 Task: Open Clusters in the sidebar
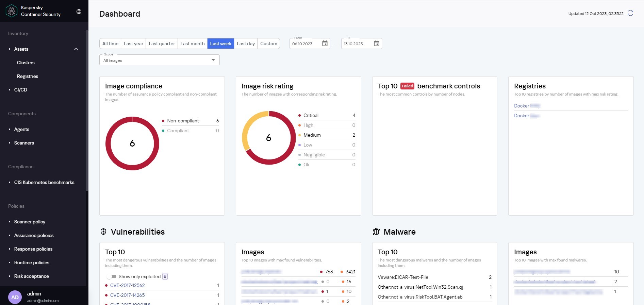click(x=26, y=63)
